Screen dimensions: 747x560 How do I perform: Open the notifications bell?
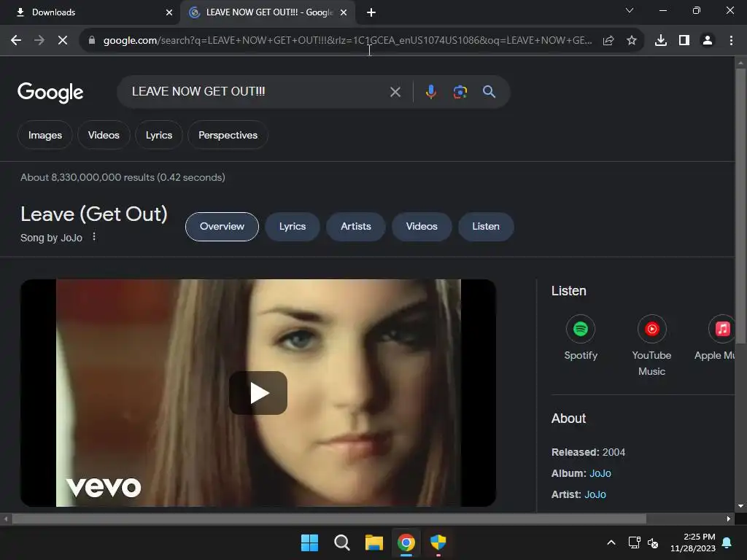point(727,542)
